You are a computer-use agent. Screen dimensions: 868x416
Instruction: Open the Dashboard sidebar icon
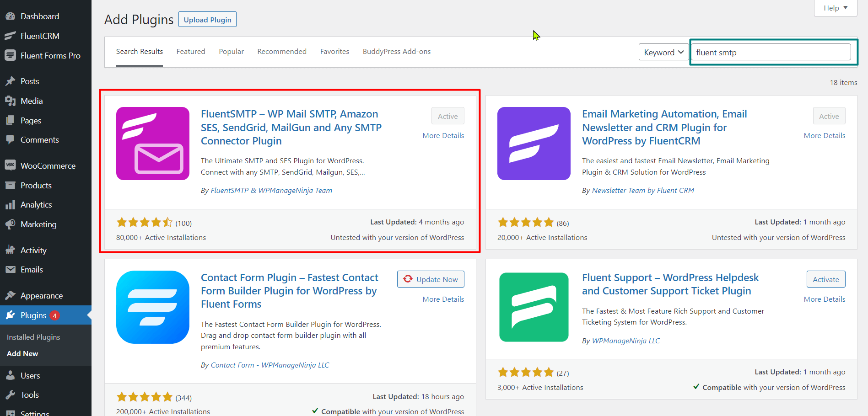(x=10, y=16)
